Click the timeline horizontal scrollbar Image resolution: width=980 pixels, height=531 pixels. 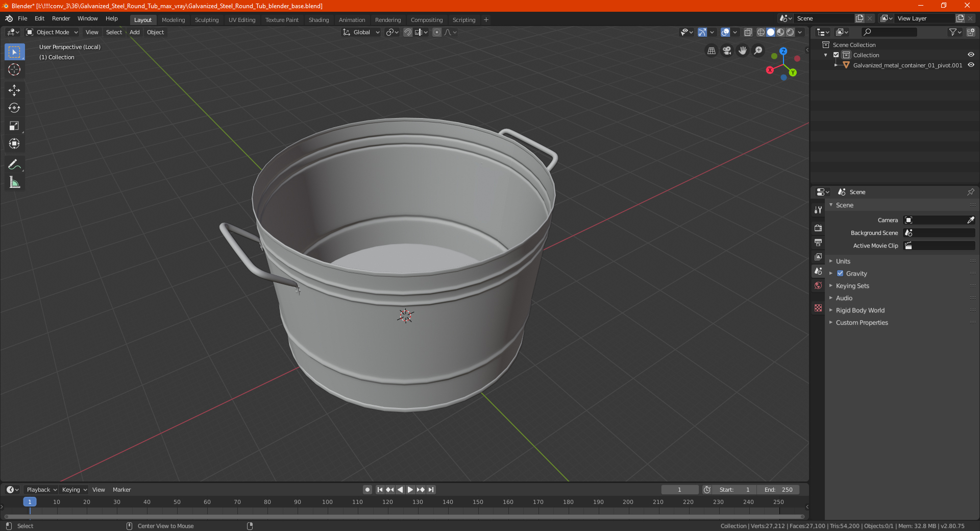[x=404, y=517]
